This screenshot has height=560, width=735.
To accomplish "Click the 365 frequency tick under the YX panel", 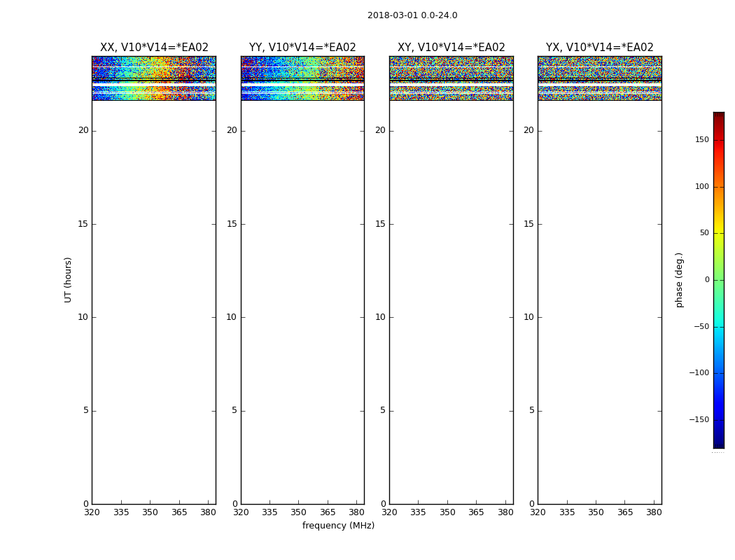I will tap(625, 512).
